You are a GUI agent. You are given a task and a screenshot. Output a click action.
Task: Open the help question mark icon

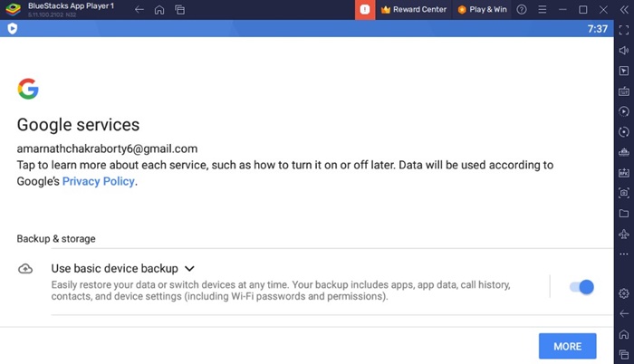point(522,10)
